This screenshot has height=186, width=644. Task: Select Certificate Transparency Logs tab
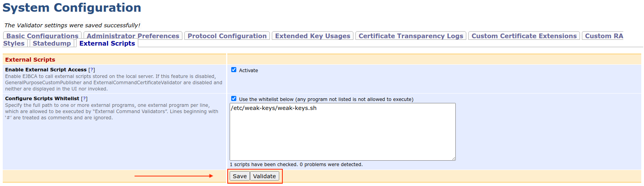410,36
